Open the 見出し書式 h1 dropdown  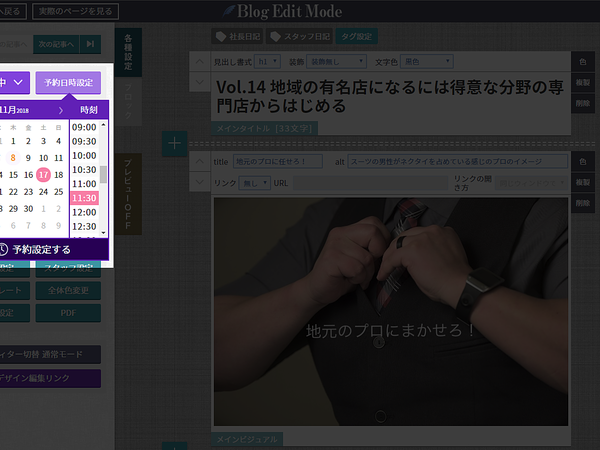click(267, 62)
